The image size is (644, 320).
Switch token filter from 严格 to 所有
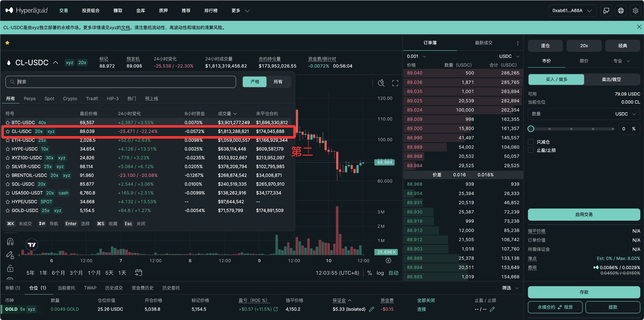(x=279, y=82)
